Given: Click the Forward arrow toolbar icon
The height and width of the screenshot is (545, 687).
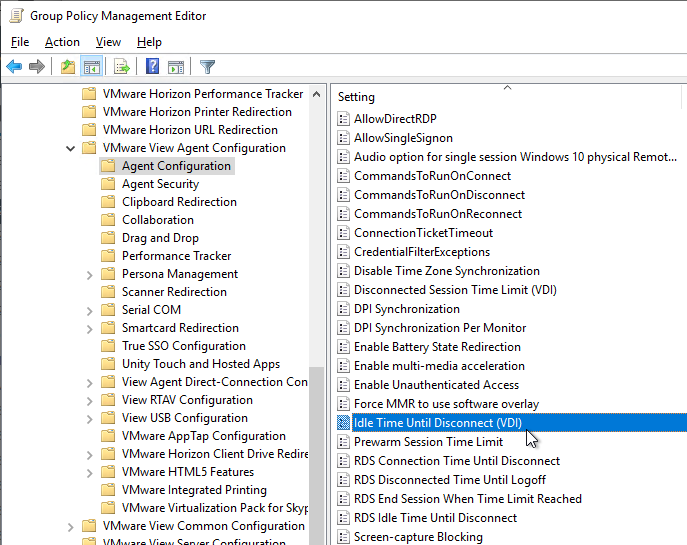Looking at the screenshot, I should pos(37,67).
